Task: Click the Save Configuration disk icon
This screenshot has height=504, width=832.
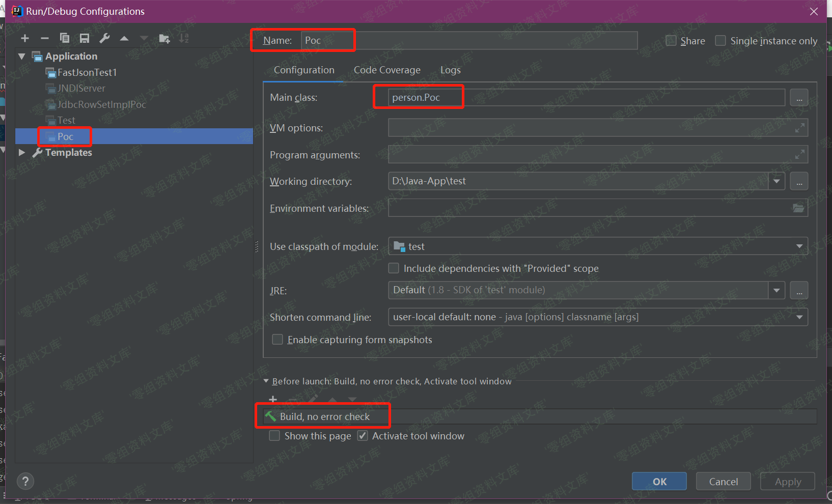Action: click(85, 38)
